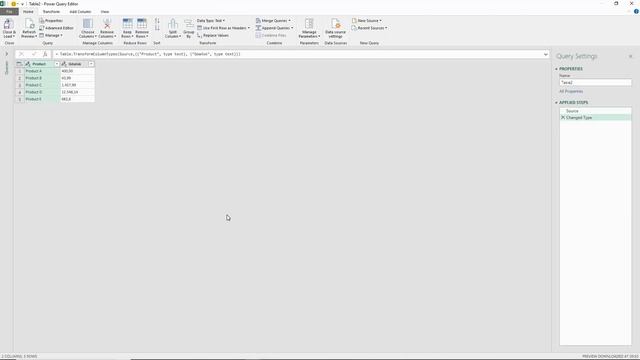This screenshot has width=640, height=360.
Task: Click the Refresh Preview icon
Action: 29,24
